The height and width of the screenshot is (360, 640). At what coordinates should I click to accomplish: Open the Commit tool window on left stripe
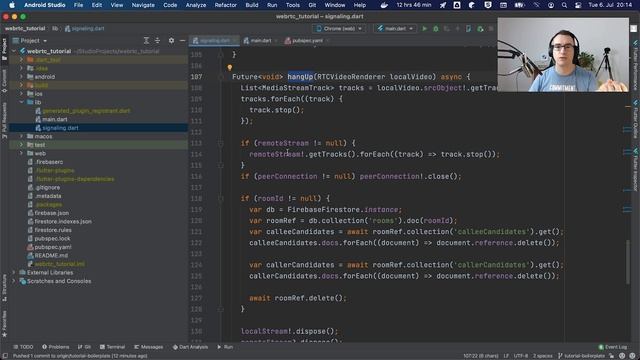[4, 80]
